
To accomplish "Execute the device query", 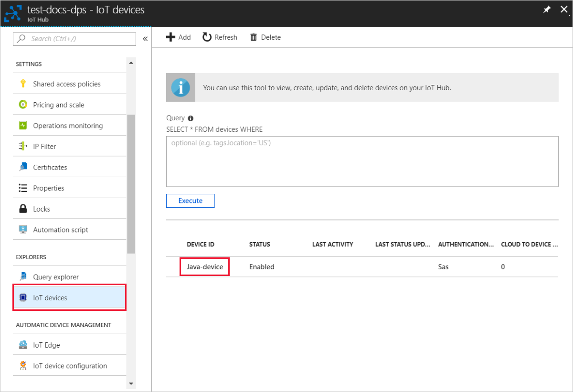I will point(190,201).
